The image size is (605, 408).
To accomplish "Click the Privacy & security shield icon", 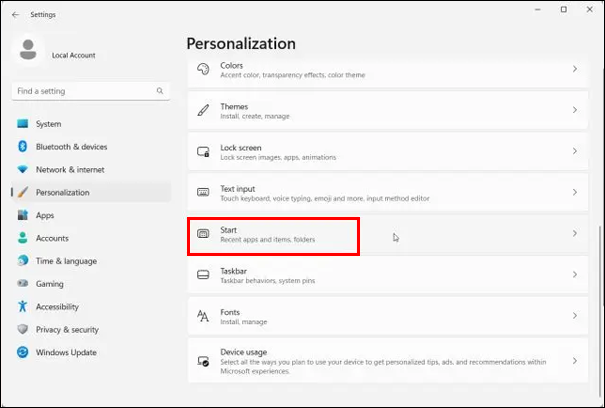I will (22, 329).
